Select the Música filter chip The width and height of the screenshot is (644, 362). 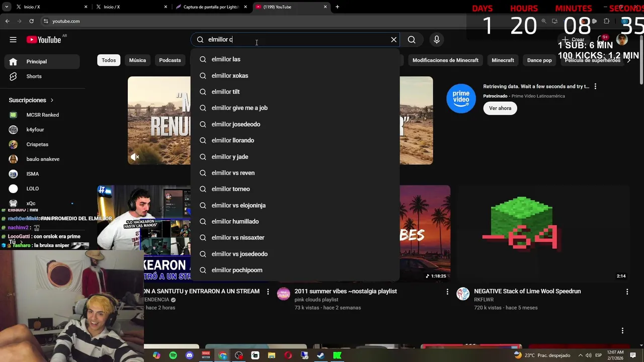pos(137,60)
